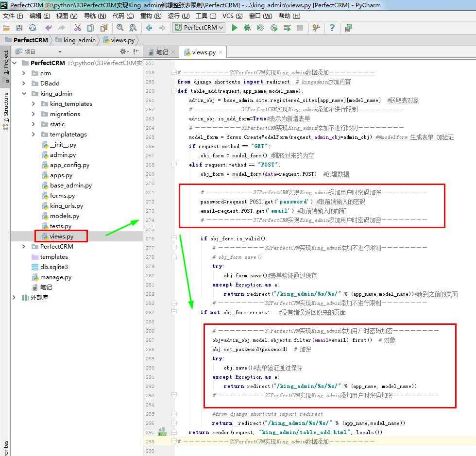Collapse the PerfectCRM root folder
This screenshot has height=456, width=476.
point(15,63)
